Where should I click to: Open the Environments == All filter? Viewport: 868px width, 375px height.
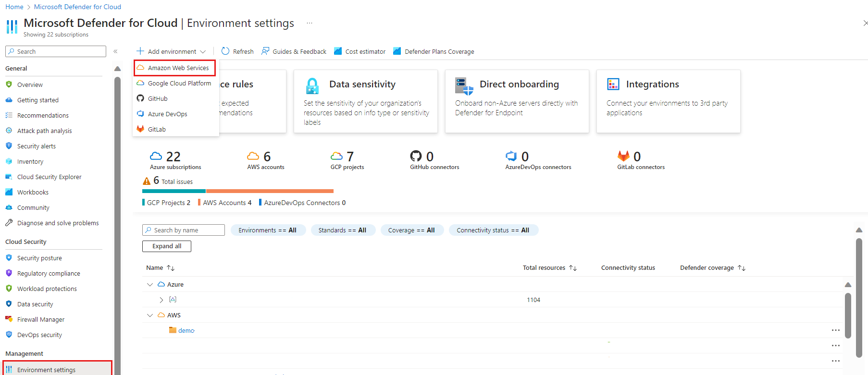click(267, 230)
